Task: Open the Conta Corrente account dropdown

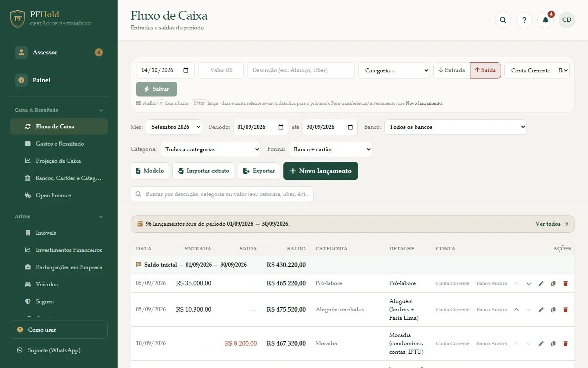Action: pos(537,70)
